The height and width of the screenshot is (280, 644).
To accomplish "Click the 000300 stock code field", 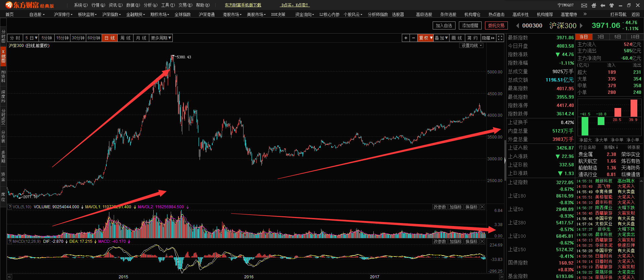I will [532, 25].
